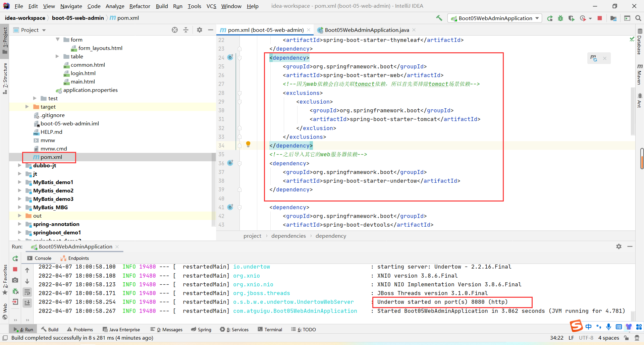Toggle the read-only lock icon in status bar
Image resolution: width=644 pixels, height=345 pixels.
pyautogui.click(x=626, y=338)
